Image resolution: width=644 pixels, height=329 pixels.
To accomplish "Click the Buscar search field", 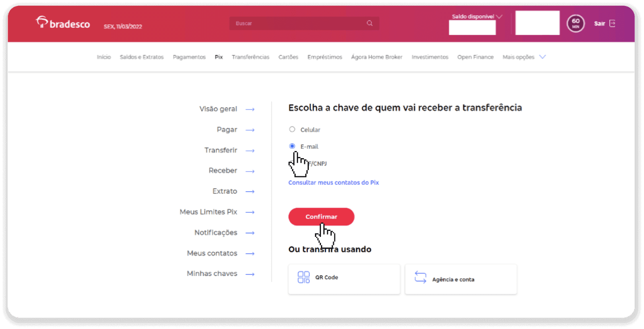I will 298,23.
